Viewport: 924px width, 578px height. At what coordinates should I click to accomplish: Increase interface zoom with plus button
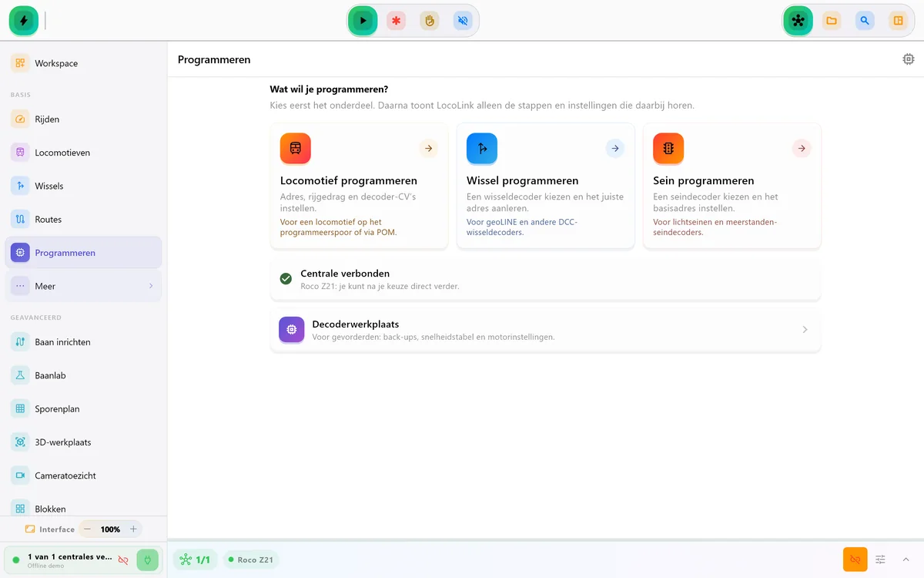[x=133, y=529]
